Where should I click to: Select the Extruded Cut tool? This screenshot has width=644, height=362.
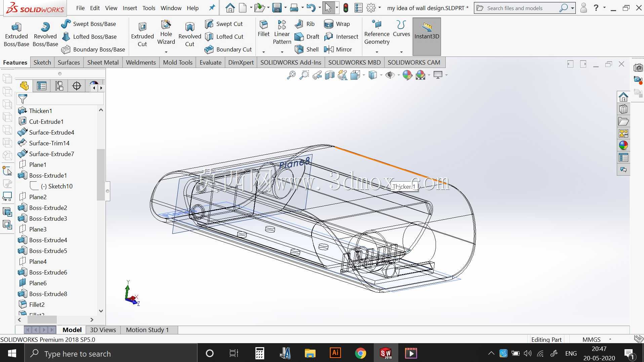click(x=142, y=34)
